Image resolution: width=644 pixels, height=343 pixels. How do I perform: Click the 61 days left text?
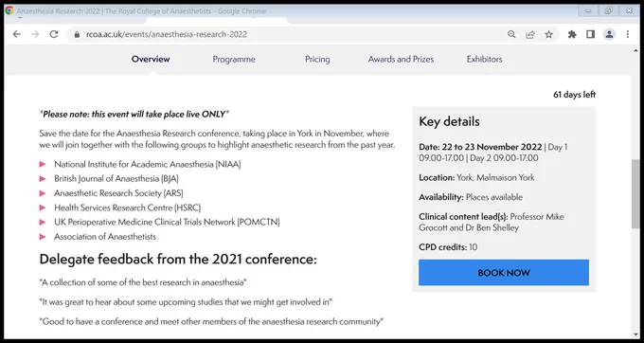[574, 95]
